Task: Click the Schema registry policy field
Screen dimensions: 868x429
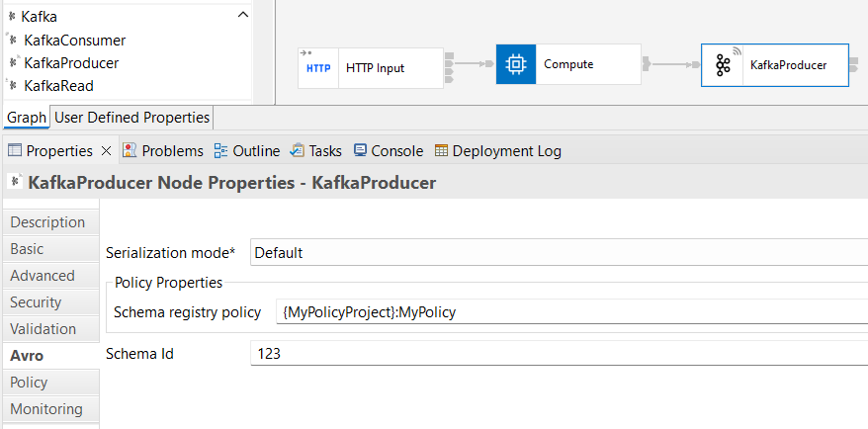Action: coord(571,312)
